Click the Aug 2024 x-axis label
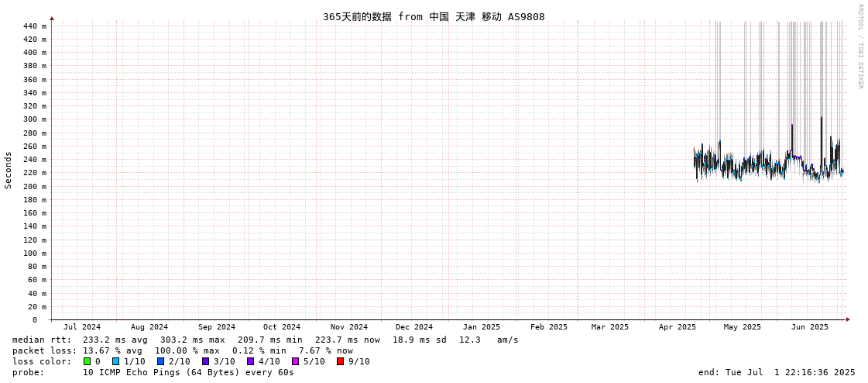This screenshot has height=383, width=868. tap(149, 327)
